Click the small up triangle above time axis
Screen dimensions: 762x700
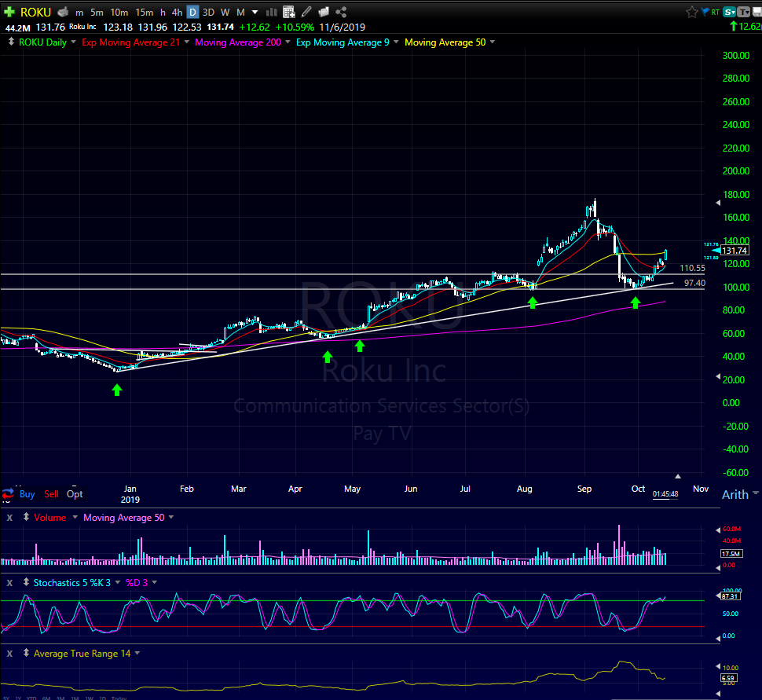point(678,476)
